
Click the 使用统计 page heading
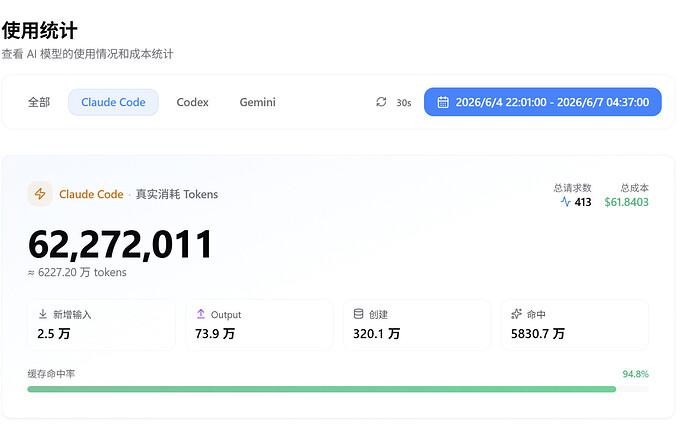point(40,30)
